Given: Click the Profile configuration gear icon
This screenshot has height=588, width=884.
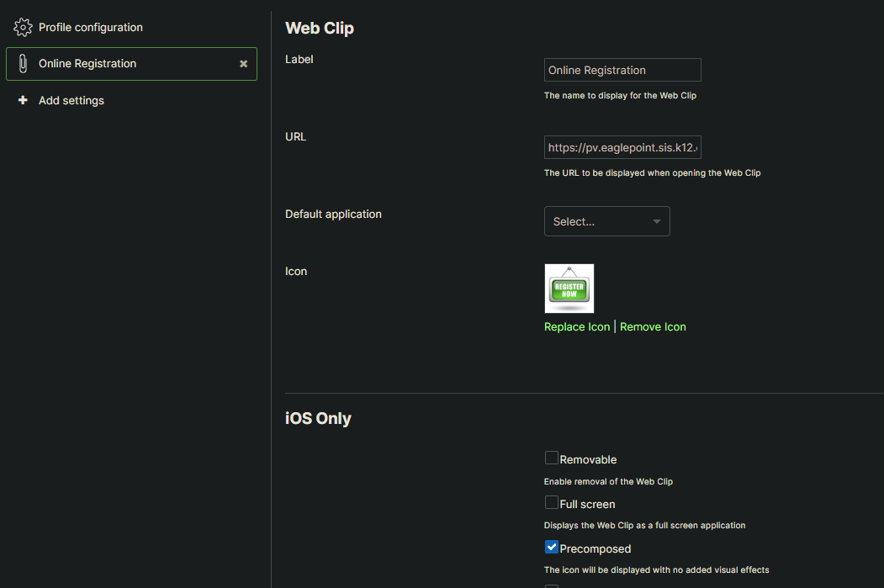Looking at the screenshot, I should click(23, 26).
